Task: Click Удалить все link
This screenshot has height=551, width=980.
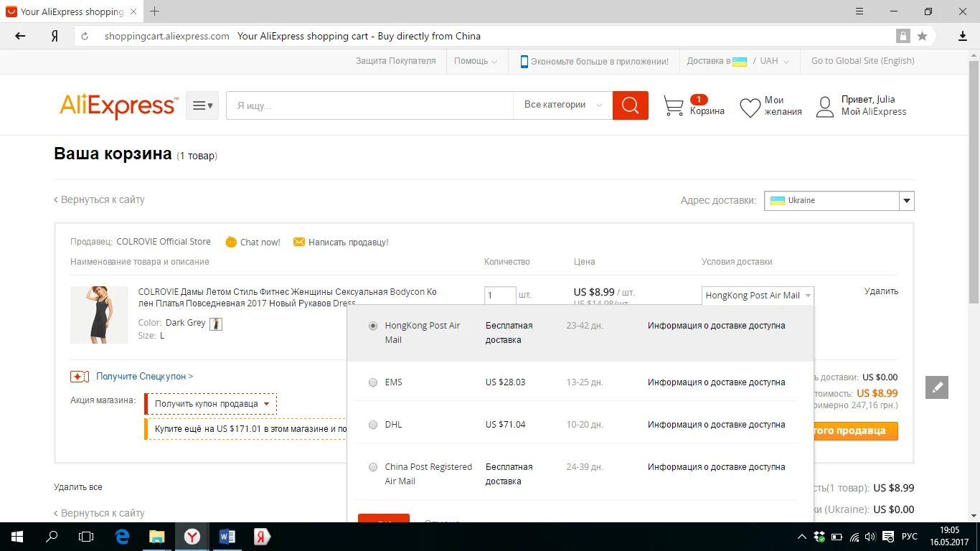Action: tap(78, 487)
